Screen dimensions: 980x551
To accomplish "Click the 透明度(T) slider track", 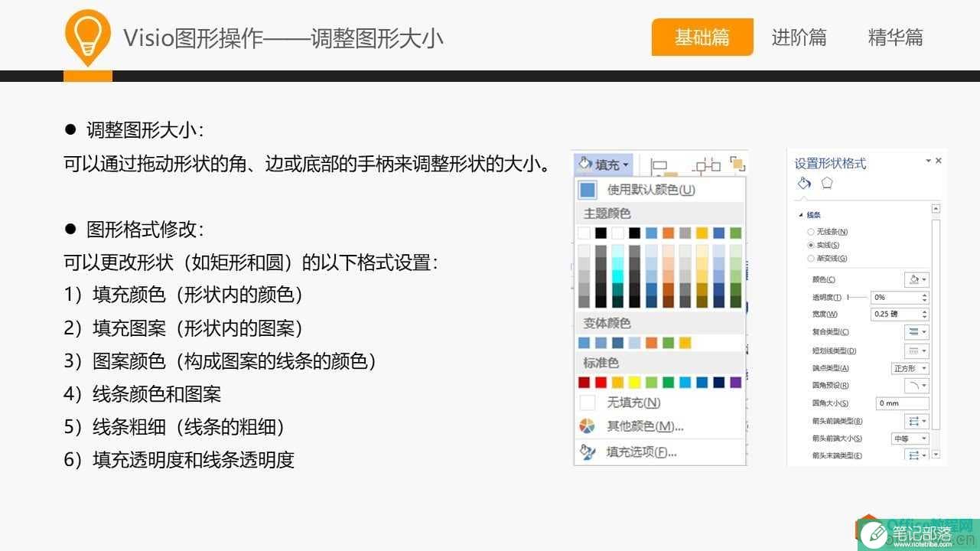I will (x=858, y=297).
